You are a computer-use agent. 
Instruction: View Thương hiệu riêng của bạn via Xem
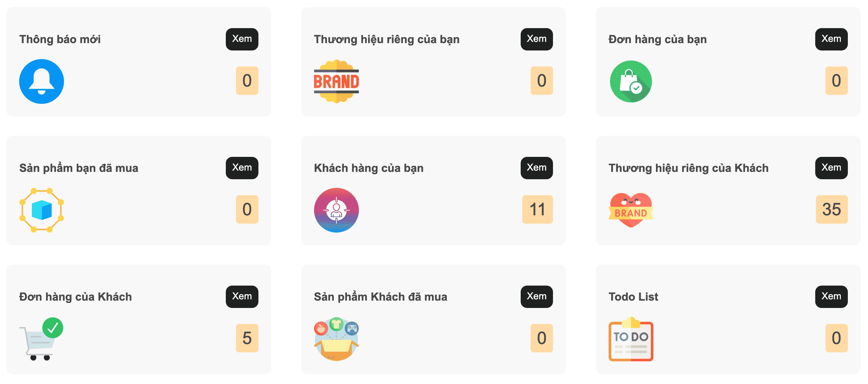536,39
